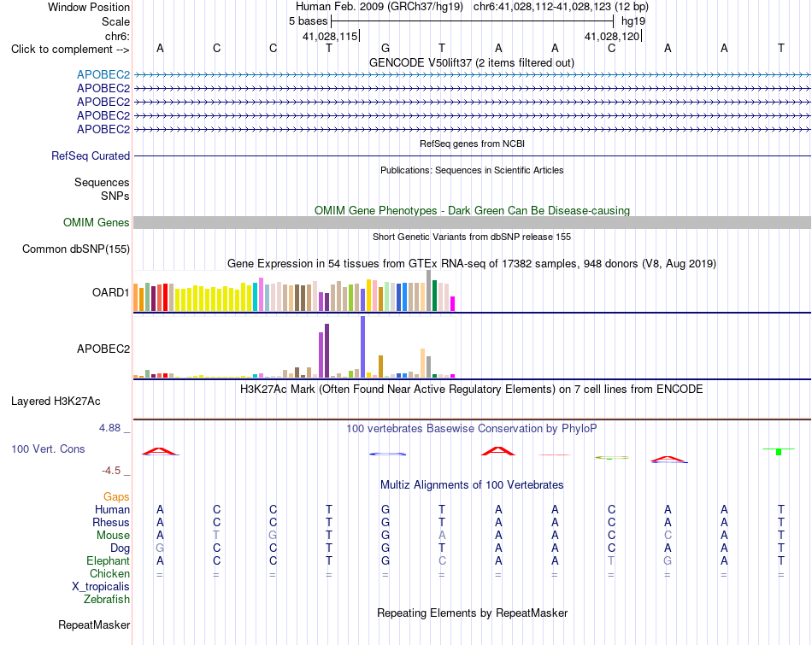Image resolution: width=812 pixels, height=645 pixels.
Task: Click the faded T in the Elephant row
Action: (611, 560)
